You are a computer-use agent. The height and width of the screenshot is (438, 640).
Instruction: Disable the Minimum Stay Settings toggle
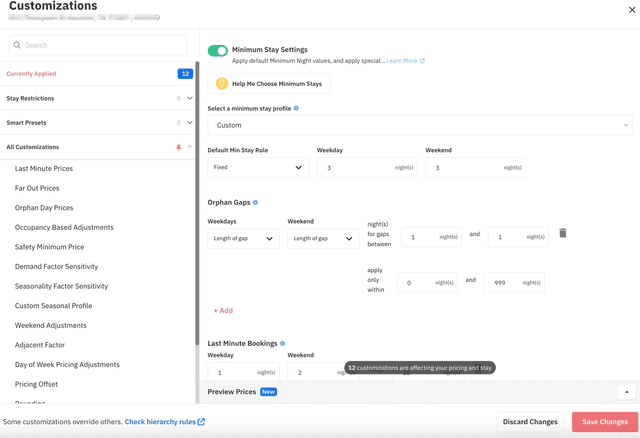coord(217,50)
